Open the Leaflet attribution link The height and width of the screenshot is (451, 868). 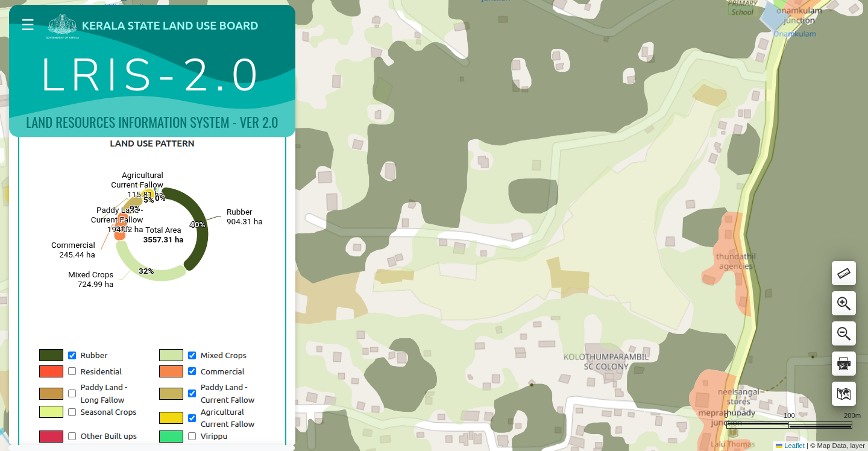click(x=794, y=446)
